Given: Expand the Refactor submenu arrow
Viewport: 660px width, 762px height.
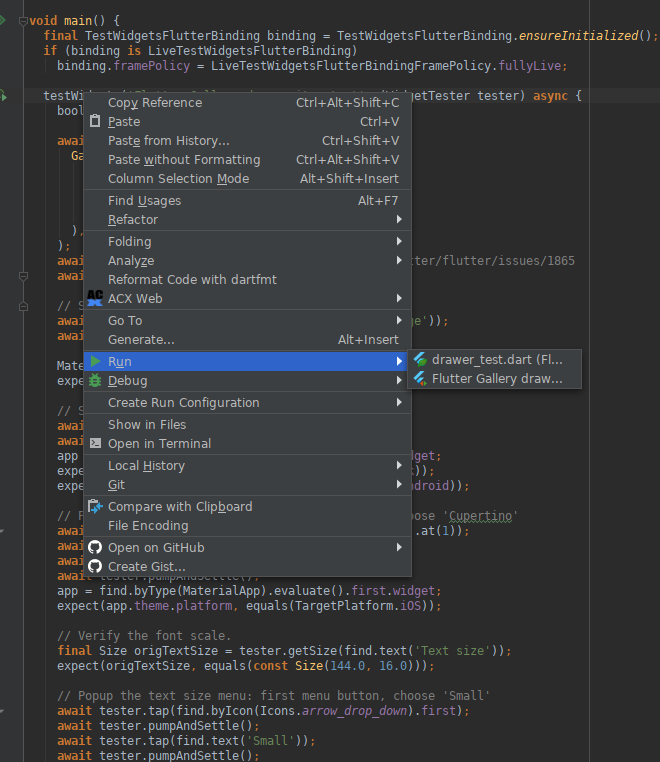Looking at the screenshot, I should coord(399,220).
